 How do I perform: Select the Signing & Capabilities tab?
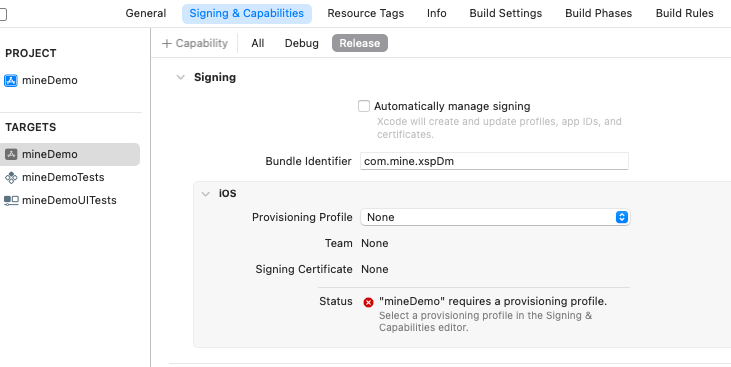247,14
